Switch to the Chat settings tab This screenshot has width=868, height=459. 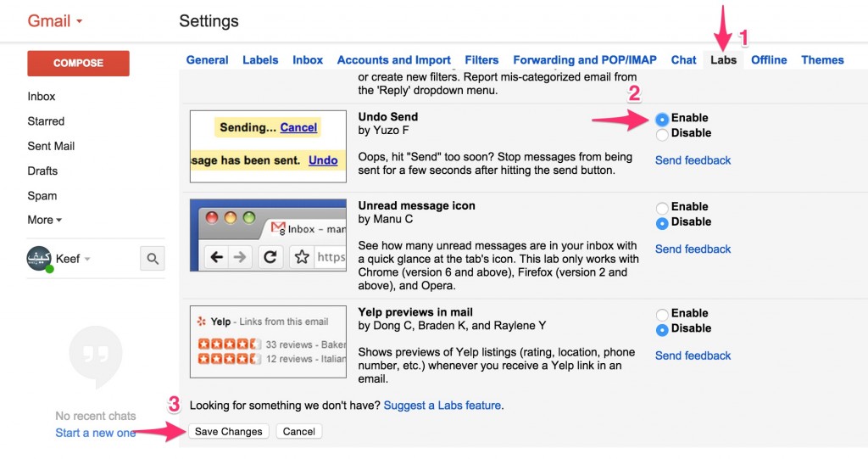click(684, 60)
